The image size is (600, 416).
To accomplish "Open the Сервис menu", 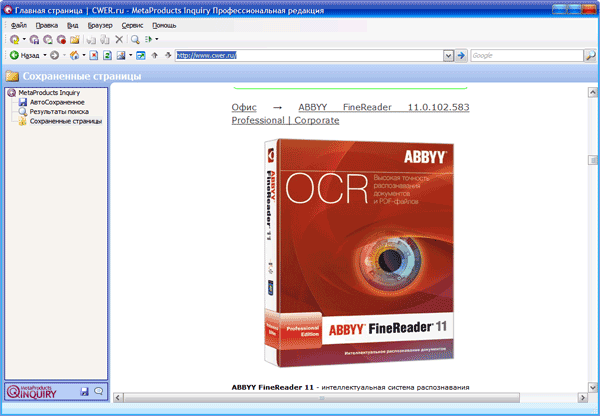I will pyautogui.click(x=131, y=23).
